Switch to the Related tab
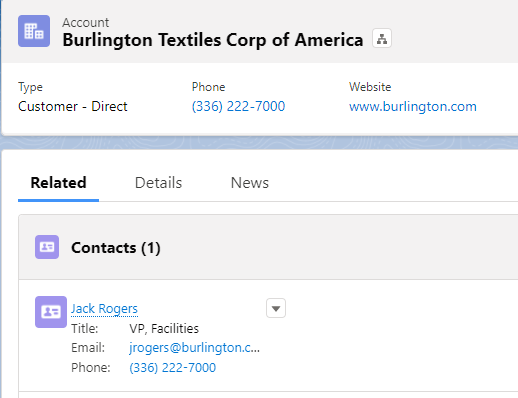This screenshot has height=398, width=518. coord(58,183)
